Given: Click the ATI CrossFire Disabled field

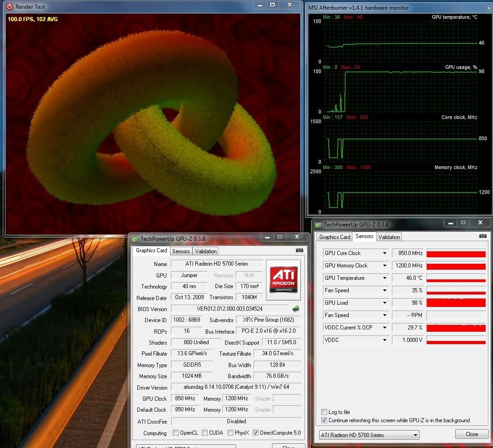Looking at the screenshot, I should (x=236, y=421).
